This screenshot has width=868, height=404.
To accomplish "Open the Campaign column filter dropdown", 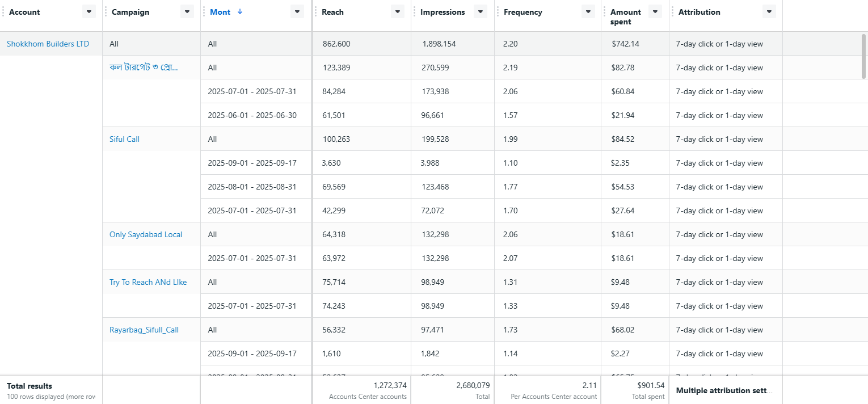I will [187, 11].
